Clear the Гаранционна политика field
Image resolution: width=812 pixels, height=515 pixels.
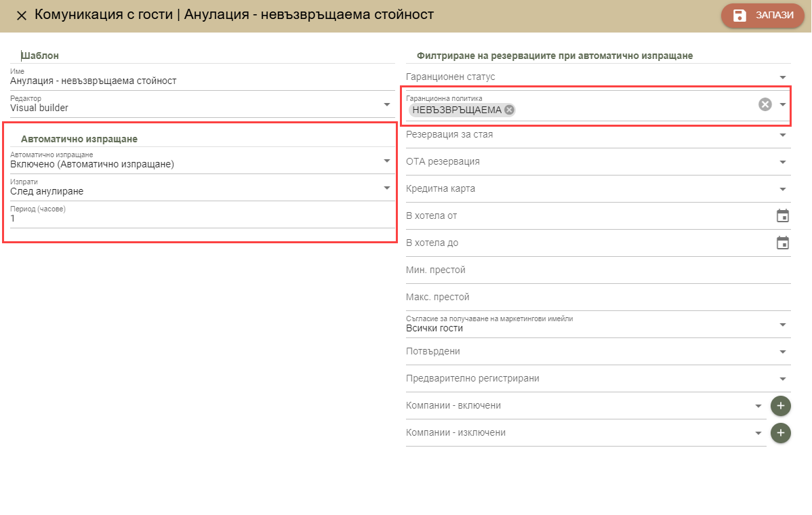pyautogui.click(x=765, y=104)
